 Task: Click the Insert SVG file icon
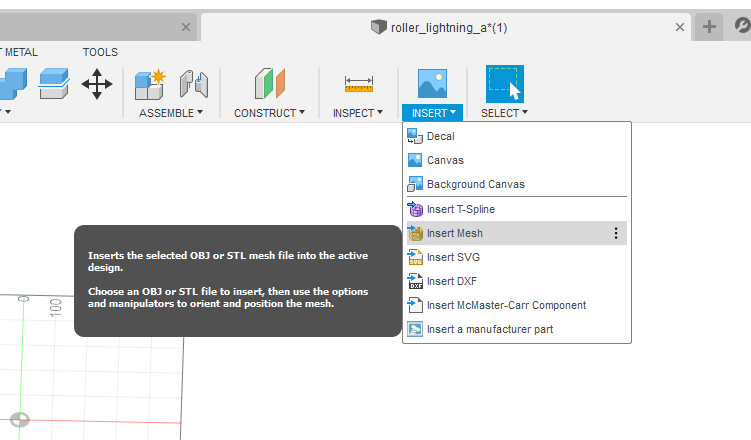click(415, 257)
